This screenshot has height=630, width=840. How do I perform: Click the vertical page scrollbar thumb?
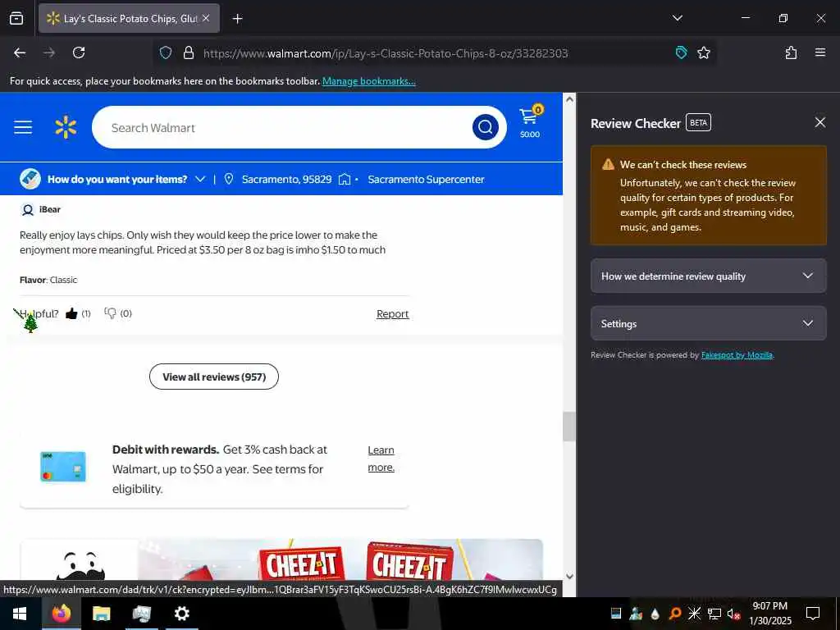click(x=569, y=427)
